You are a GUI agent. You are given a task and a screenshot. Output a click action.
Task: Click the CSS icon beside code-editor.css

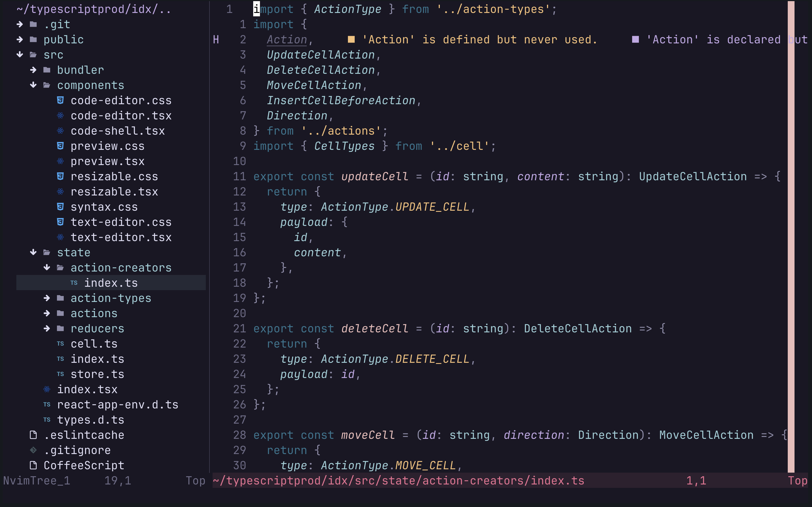[x=60, y=100]
